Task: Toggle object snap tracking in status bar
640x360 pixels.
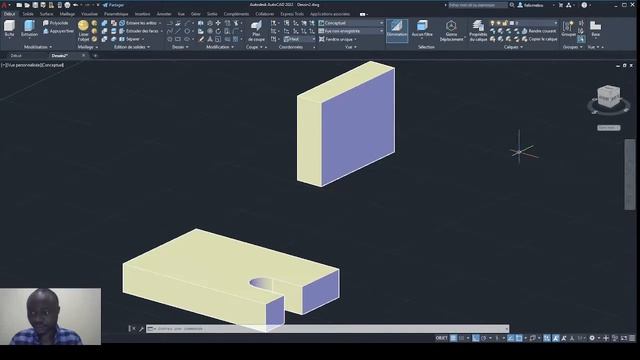Action: tap(511, 338)
